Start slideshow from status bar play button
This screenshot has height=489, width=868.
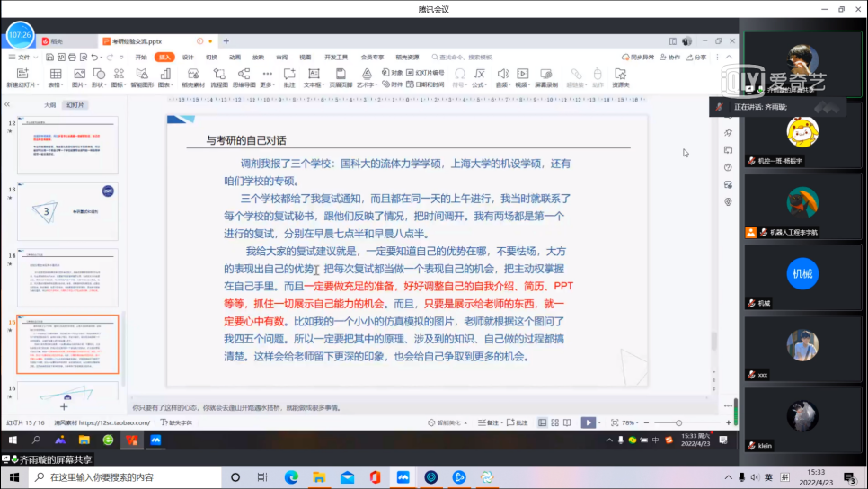coord(587,422)
